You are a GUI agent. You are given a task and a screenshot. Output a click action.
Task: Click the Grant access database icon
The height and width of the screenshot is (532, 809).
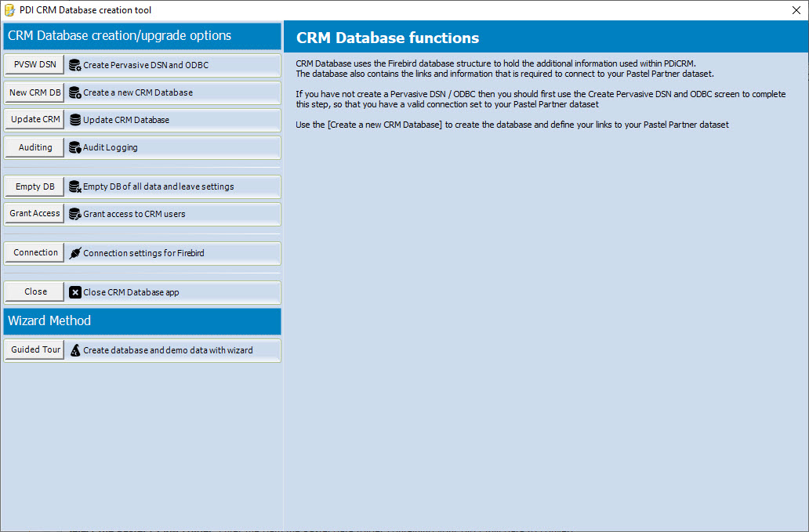[x=75, y=214]
